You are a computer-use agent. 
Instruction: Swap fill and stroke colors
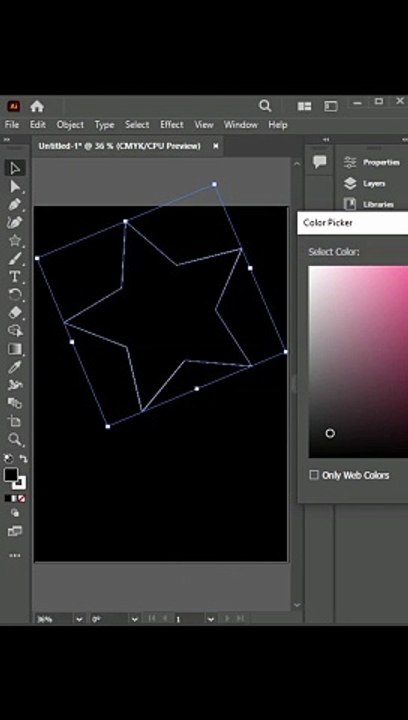(x=23, y=458)
